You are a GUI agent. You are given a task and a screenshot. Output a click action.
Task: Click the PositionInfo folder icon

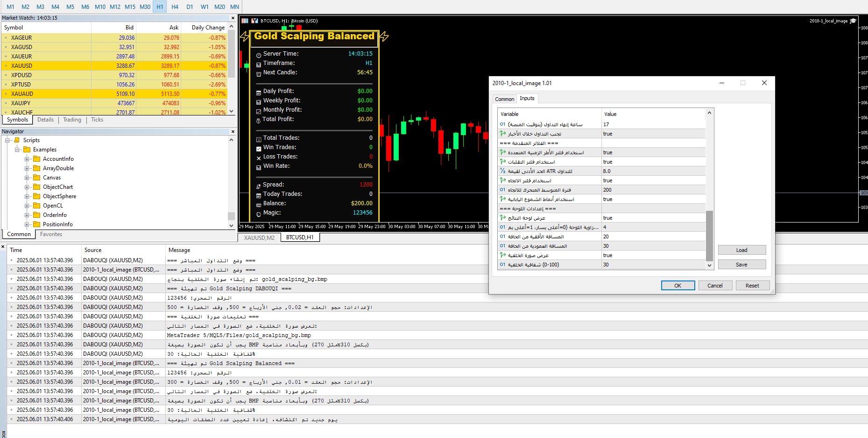coord(37,224)
